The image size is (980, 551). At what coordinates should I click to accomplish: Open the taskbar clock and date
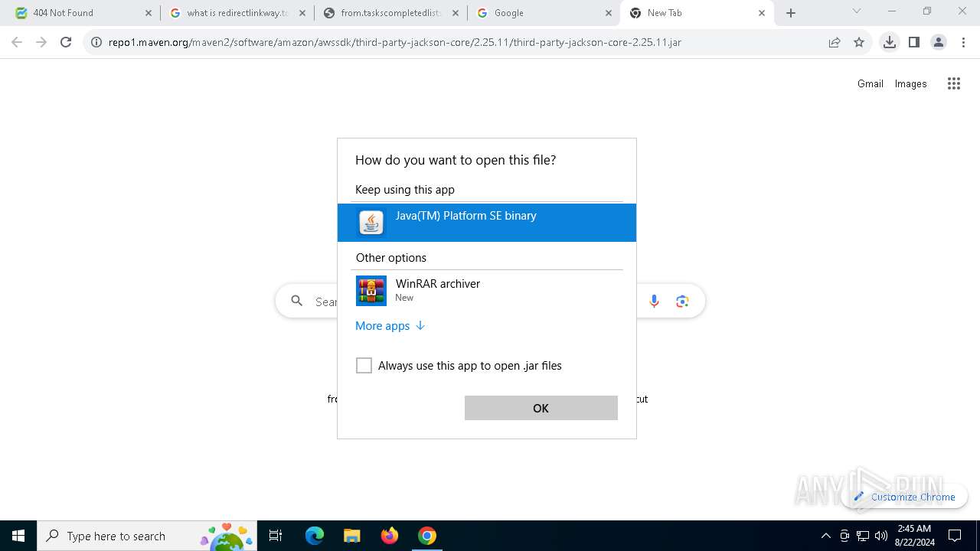(915, 536)
